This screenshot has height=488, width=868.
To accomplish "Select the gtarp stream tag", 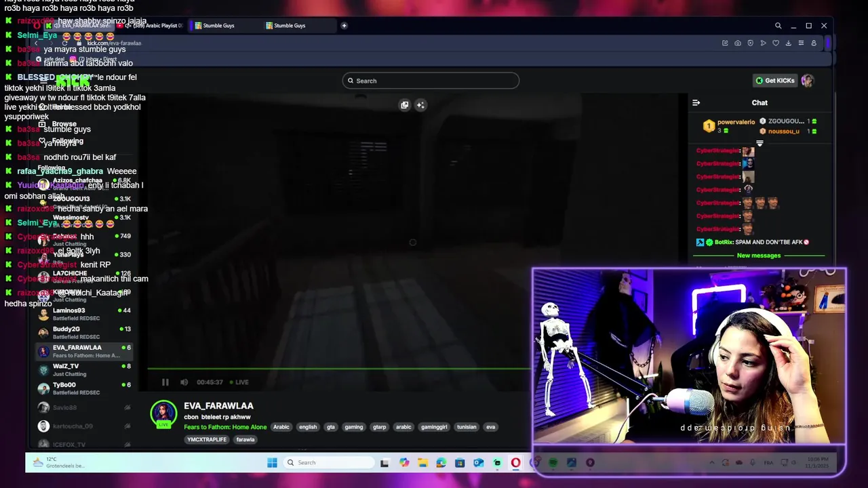I will [380, 427].
